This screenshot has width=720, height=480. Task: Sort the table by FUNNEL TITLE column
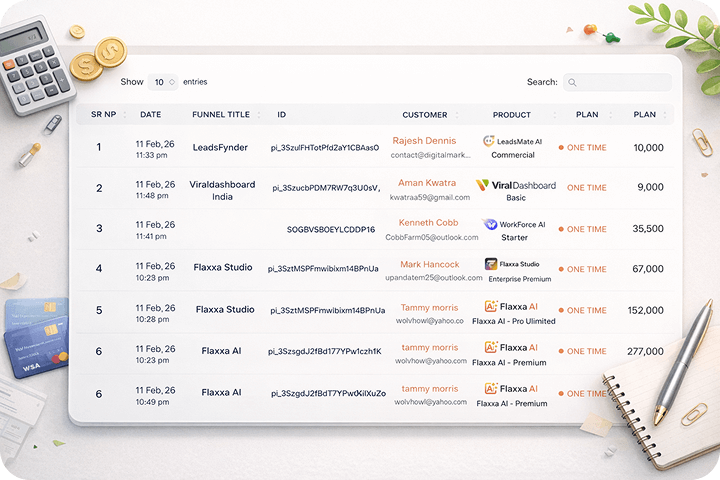click(x=221, y=115)
